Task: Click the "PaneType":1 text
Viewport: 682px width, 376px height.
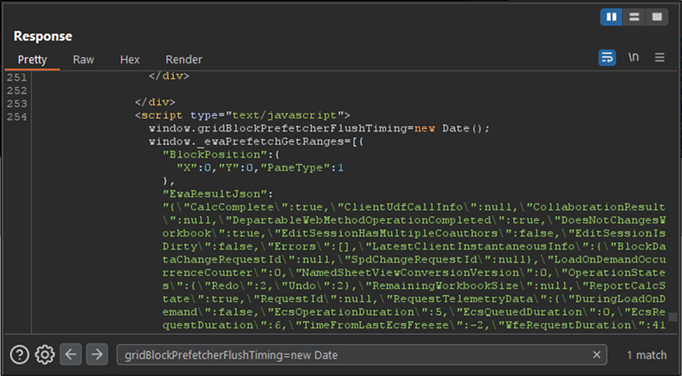Action: coord(301,168)
